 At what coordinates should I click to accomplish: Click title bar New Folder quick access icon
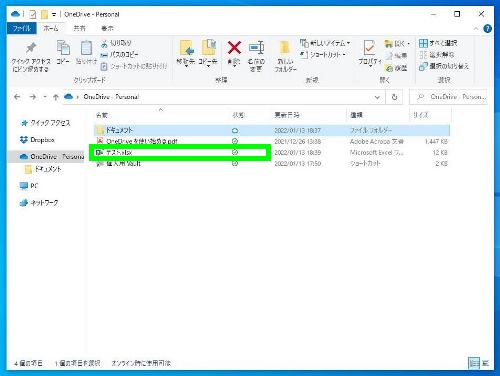[x=44, y=14]
